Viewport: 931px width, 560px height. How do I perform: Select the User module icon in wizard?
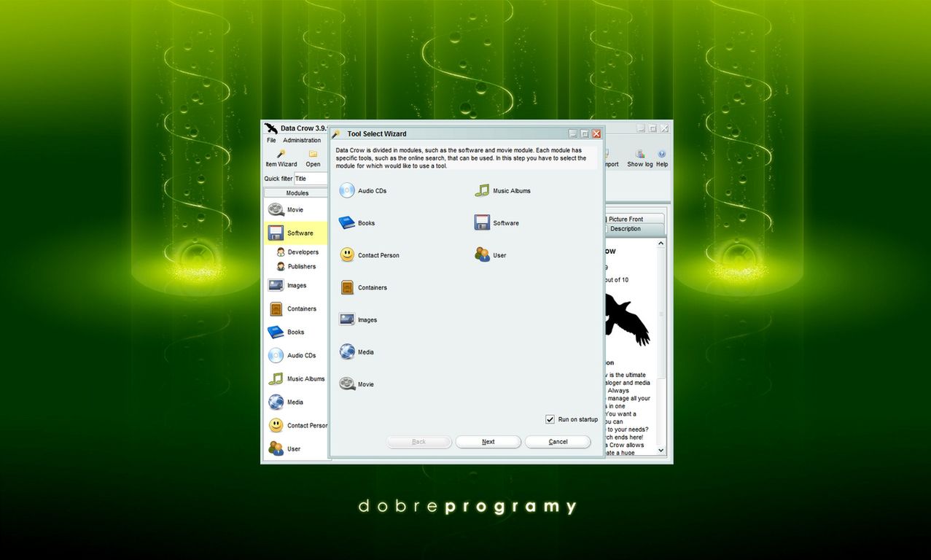tap(482, 255)
